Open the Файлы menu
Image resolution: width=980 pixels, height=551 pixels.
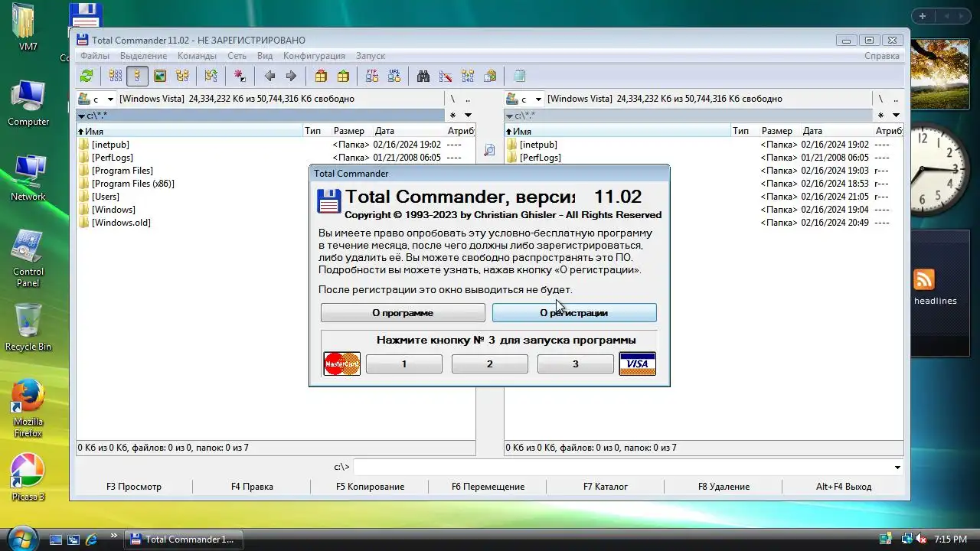95,56
